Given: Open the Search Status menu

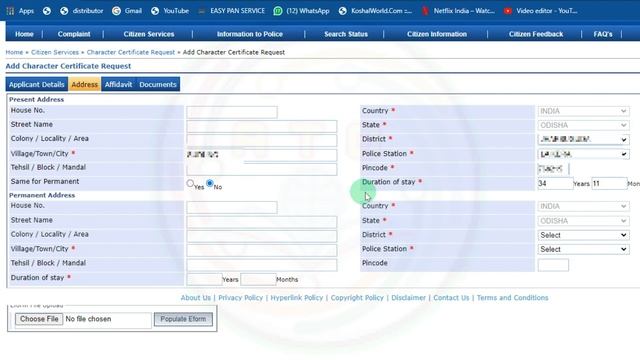Looking at the screenshot, I should (x=346, y=34).
